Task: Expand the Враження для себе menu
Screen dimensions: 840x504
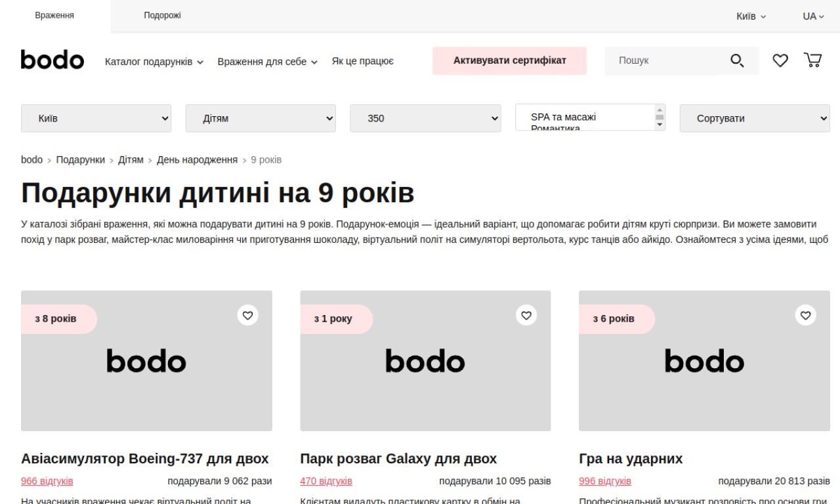Action: tap(267, 62)
